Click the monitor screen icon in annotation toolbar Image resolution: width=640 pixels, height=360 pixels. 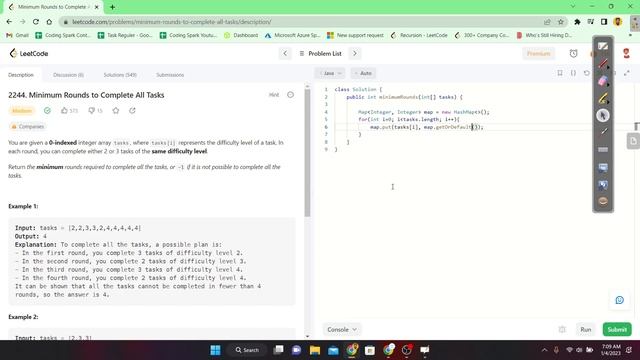click(x=603, y=167)
